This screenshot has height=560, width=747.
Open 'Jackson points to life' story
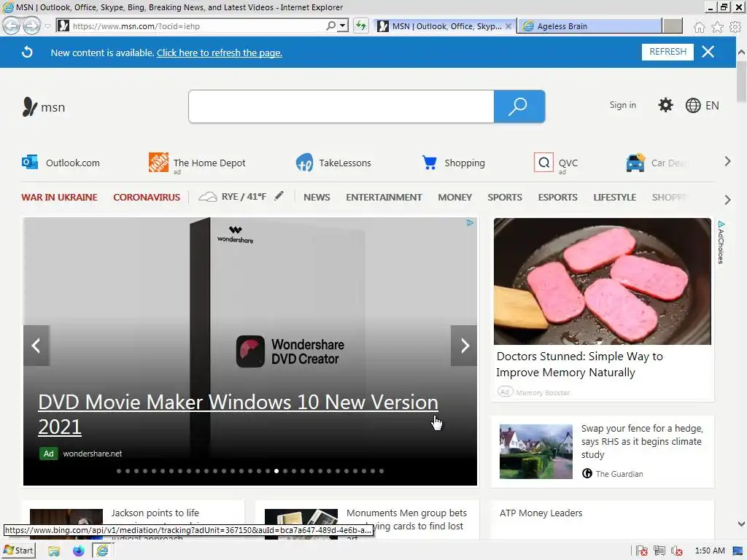click(x=155, y=513)
